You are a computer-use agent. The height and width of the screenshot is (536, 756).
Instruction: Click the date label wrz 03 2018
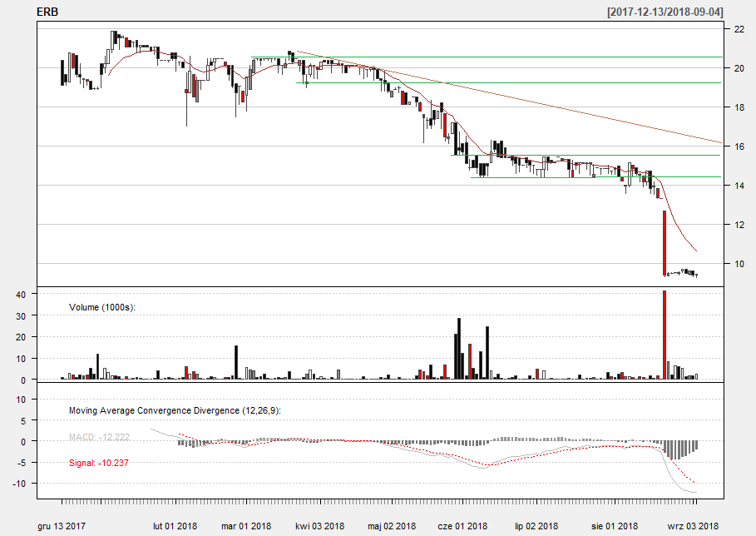pos(693,526)
